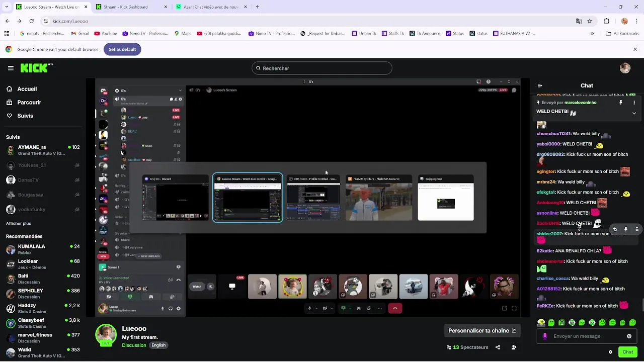Select the FiveM window thumbnail in switcher

click(x=379, y=198)
